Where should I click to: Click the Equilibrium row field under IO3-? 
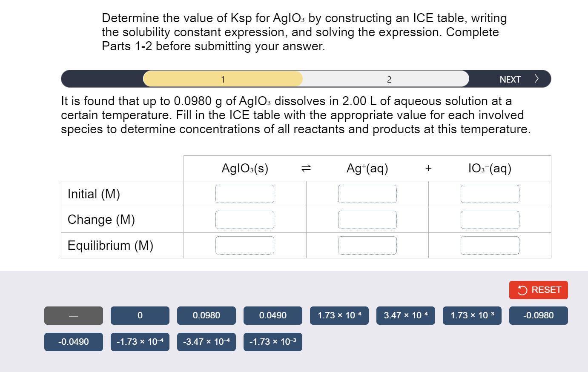tap(490, 245)
